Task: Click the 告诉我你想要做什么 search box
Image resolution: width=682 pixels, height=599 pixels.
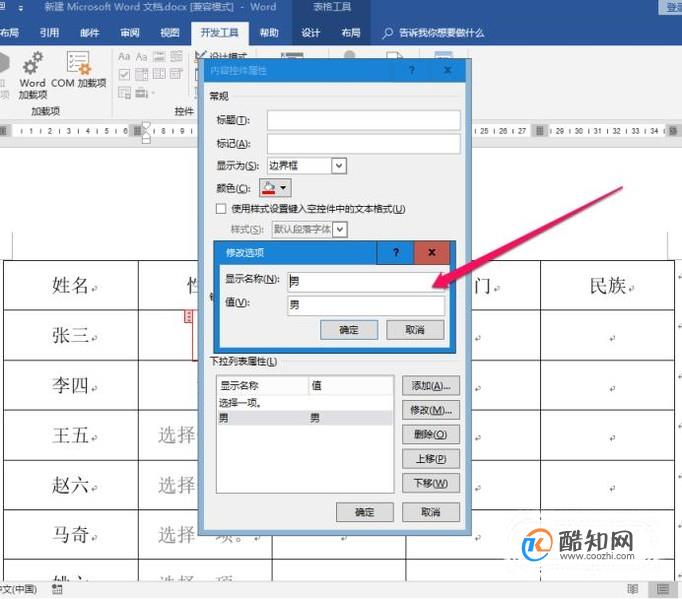Action: click(x=441, y=33)
